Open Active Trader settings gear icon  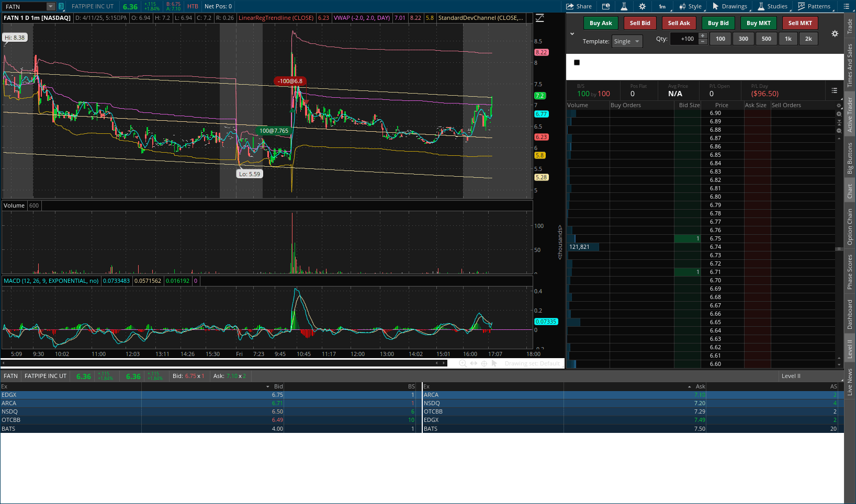[835, 33]
